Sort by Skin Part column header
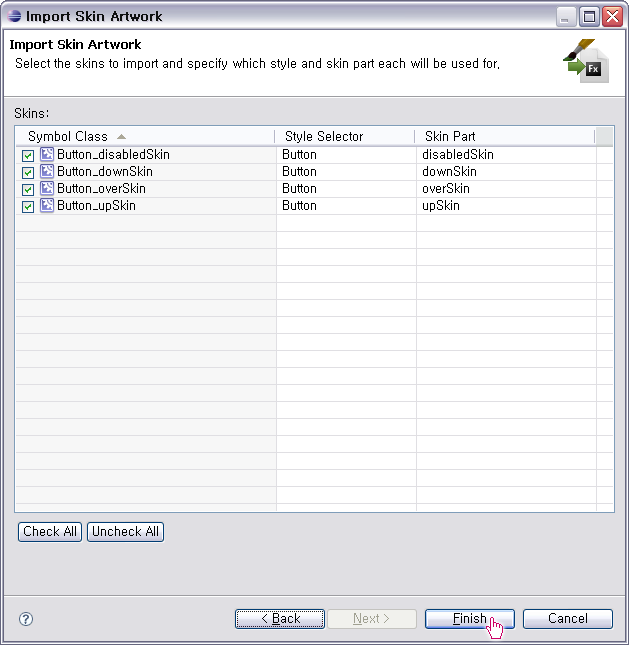Screen dimensions: 629x645 point(505,136)
